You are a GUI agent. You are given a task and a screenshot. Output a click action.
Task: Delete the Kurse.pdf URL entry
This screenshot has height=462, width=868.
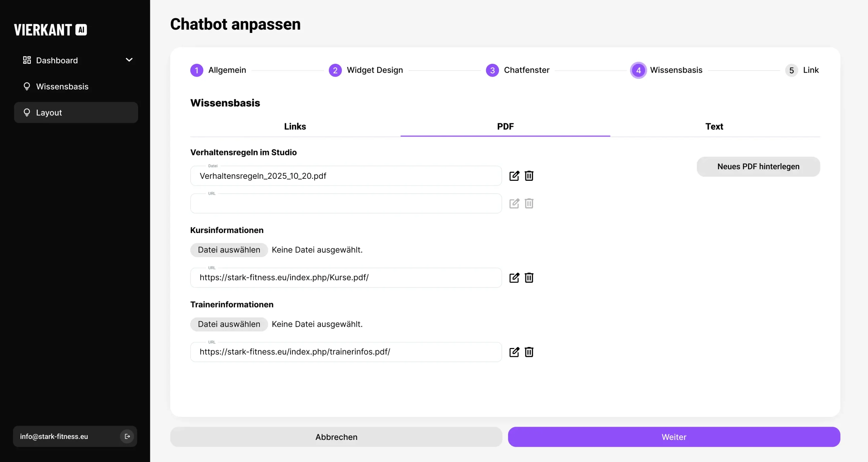[x=529, y=277]
